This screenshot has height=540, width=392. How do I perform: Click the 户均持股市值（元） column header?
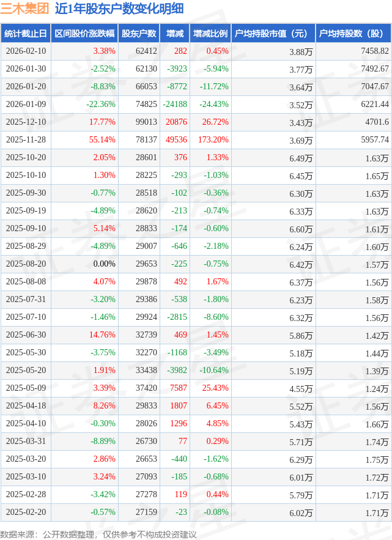(273, 34)
